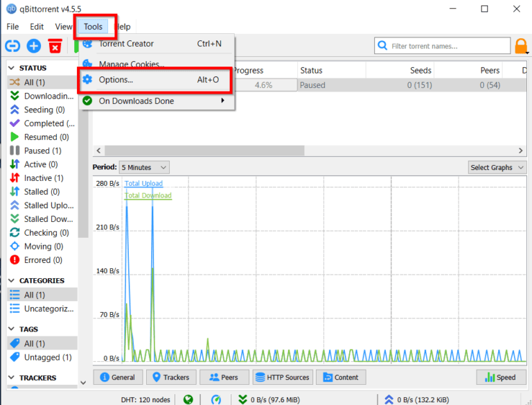Select the Seeding (0) filter
Viewport: 532px width, 405px height.
click(42, 110)
